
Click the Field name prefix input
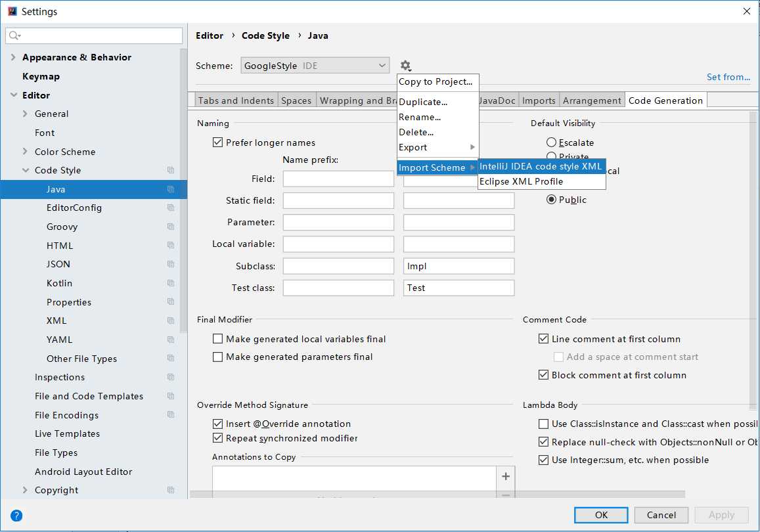(338, 179)
